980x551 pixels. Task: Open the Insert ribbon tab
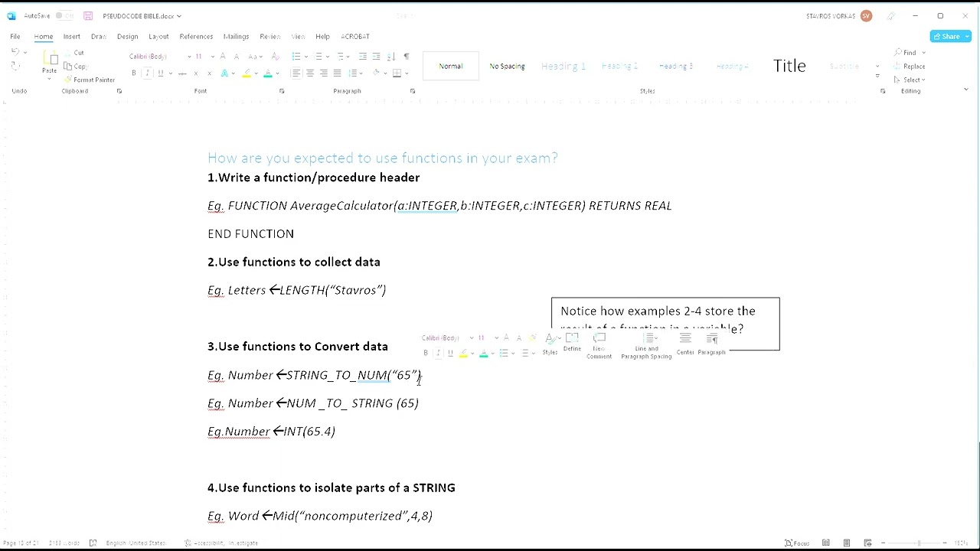pyautogui.click(x=71, y=37)
